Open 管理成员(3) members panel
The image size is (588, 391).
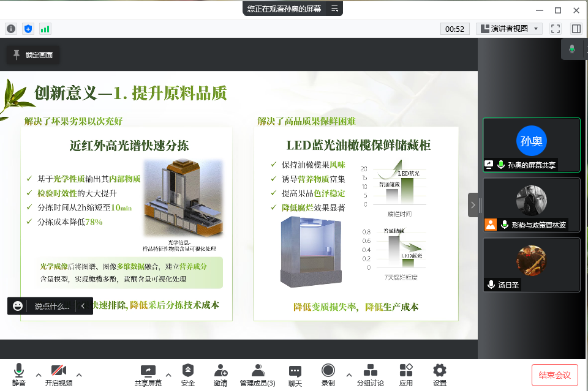click(257, 374)
